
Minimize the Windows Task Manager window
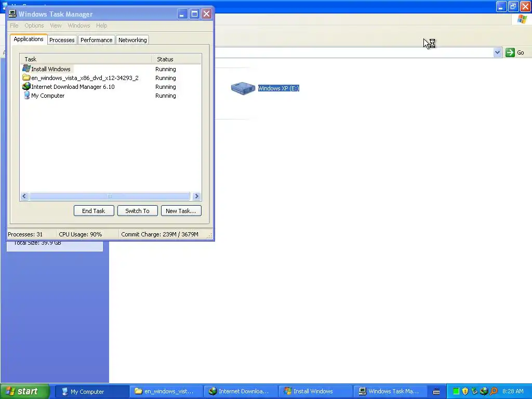point(182,14)
